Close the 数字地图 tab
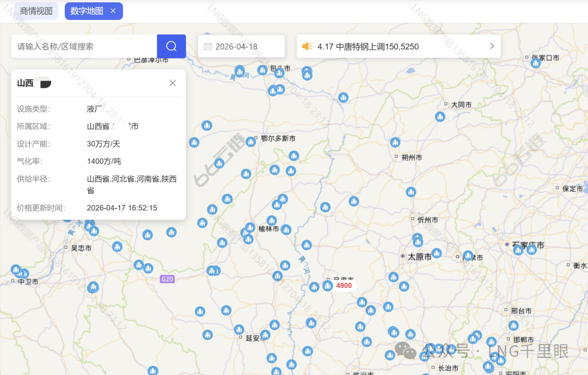Image resolution: width=588 pixels, height=375 pixels. tap(113, 11)
